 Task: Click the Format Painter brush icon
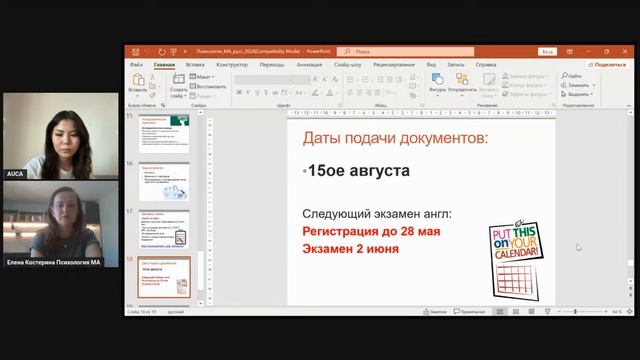coord(152,96)
